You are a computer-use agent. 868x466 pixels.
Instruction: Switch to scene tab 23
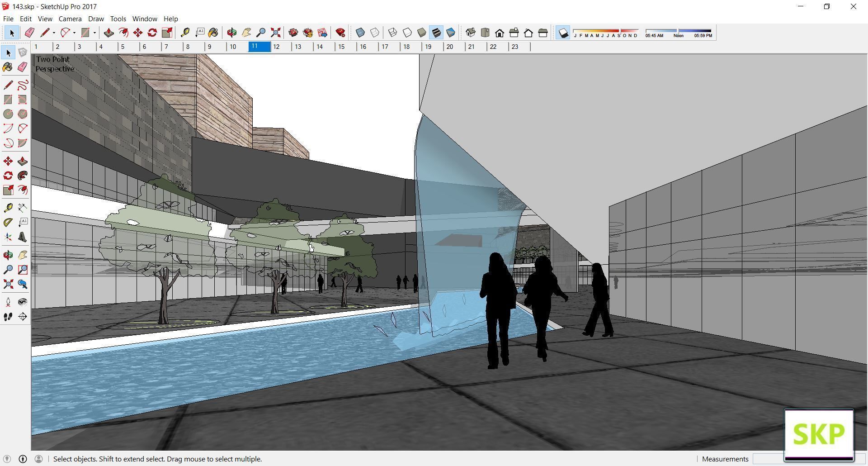click(x=519, y=47)
